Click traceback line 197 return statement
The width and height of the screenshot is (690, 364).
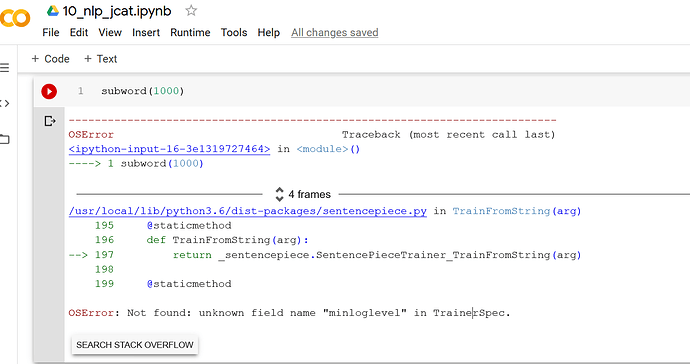pyautogui.click(x=377, y=255)
